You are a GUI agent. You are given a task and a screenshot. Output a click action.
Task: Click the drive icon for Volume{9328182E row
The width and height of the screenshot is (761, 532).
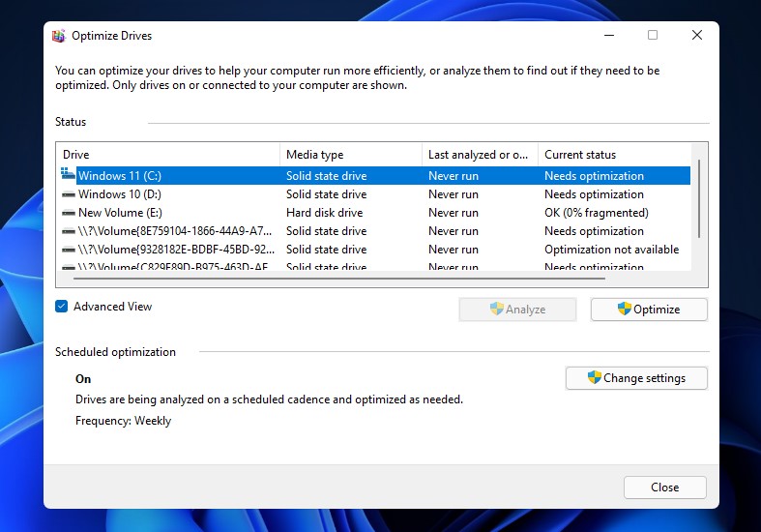point(69,250)
